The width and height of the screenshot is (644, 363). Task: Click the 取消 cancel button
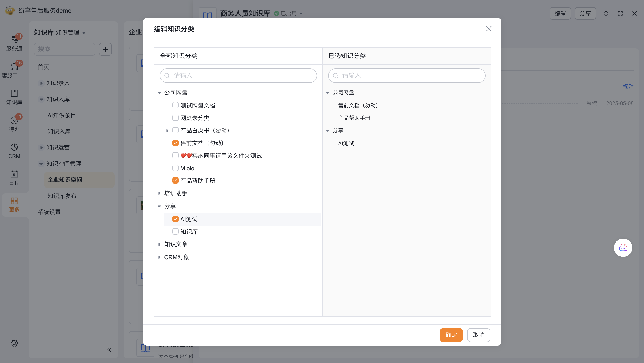coord(478,335)
